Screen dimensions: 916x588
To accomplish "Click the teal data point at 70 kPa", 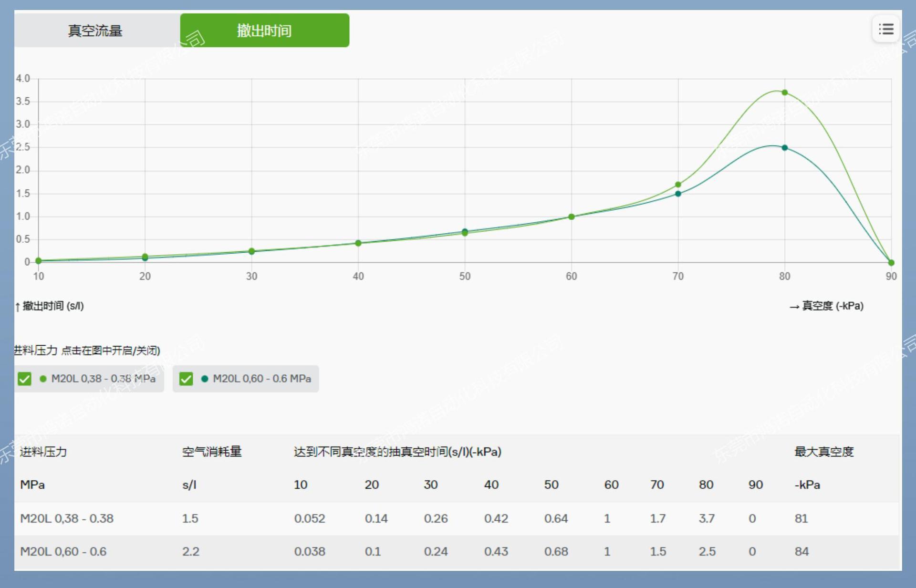I will pos(678,194).
